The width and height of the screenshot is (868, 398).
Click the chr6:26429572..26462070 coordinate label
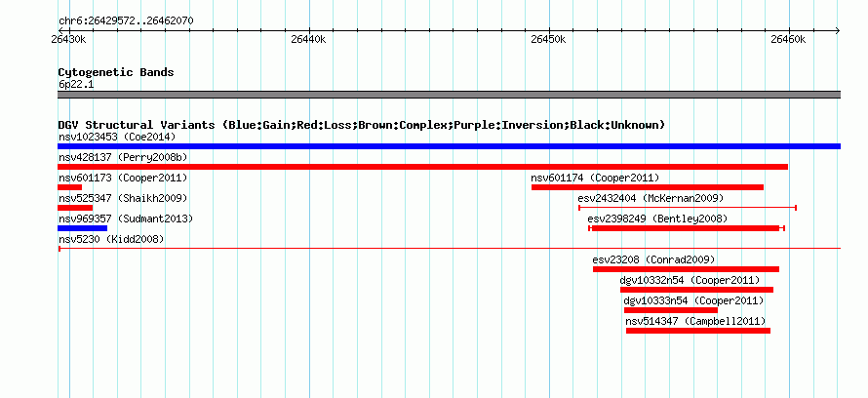[x=126, y=21]
